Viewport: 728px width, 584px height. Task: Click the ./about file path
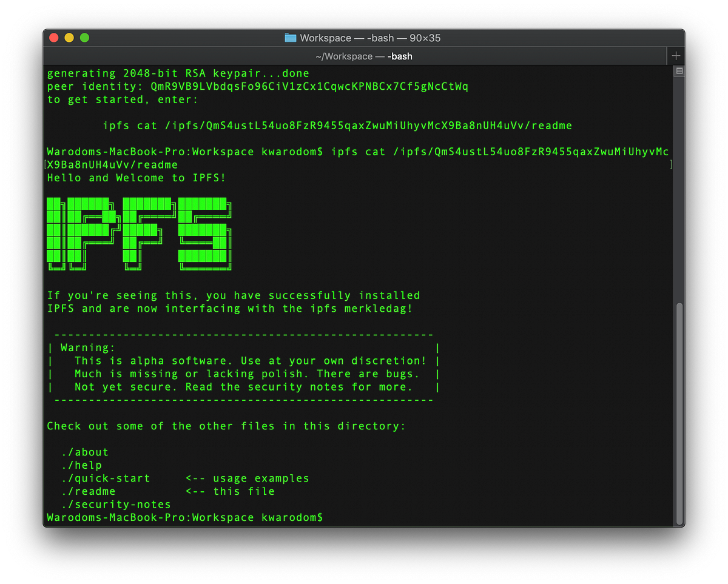coord(84,452)
